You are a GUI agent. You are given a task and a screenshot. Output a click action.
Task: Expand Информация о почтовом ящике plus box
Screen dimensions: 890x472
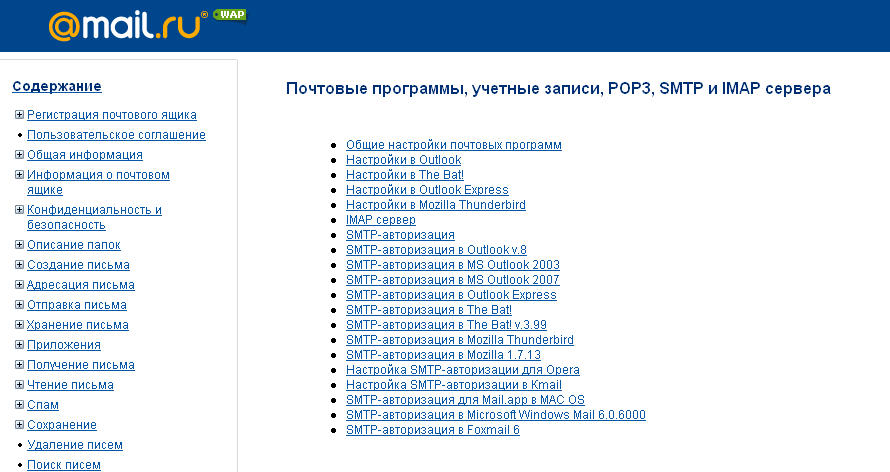(19, 175)
